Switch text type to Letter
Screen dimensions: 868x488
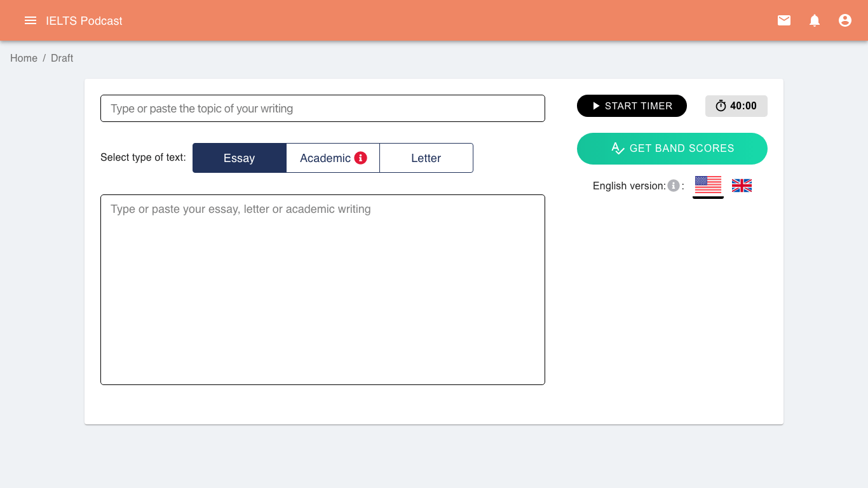[x=426, y=158]
